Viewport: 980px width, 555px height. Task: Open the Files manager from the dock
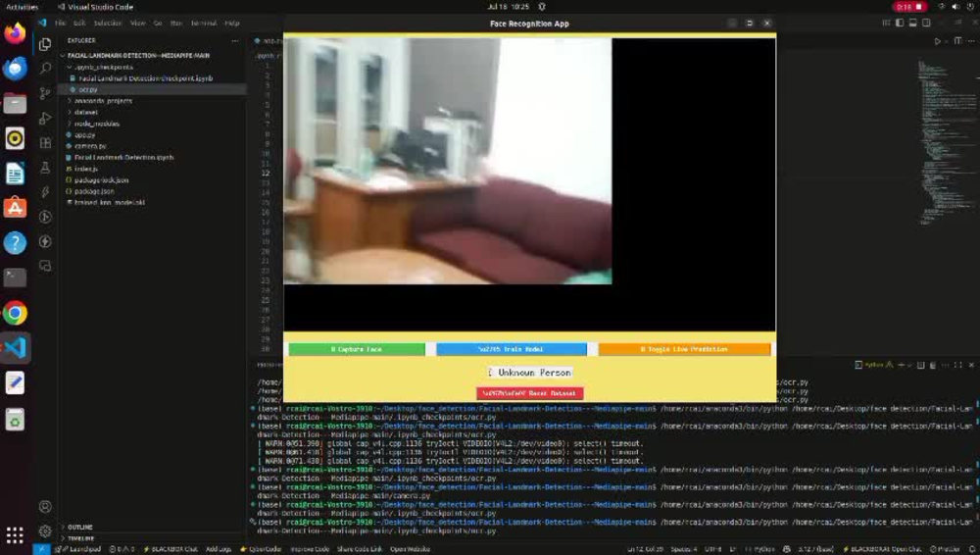tap(15, 103)
